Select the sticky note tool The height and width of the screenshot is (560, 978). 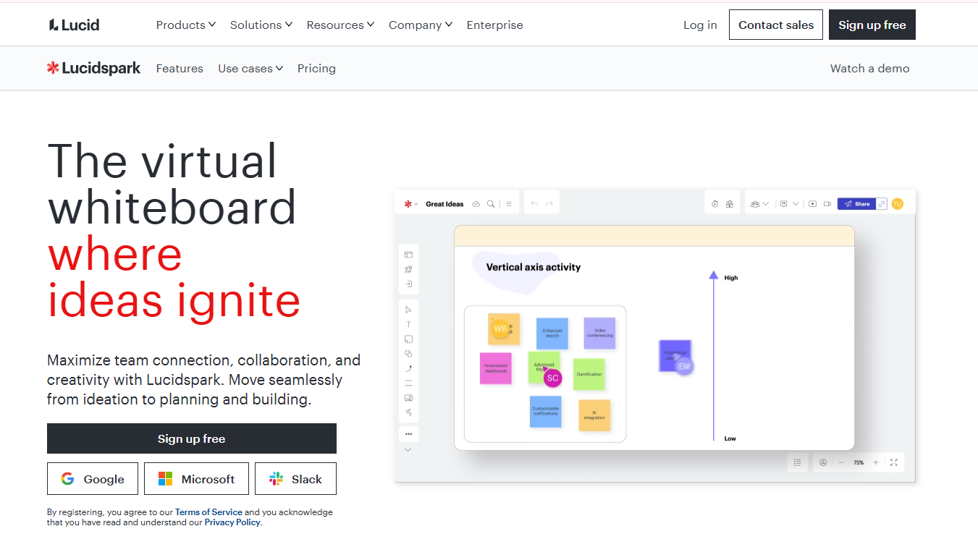[408, 339]
